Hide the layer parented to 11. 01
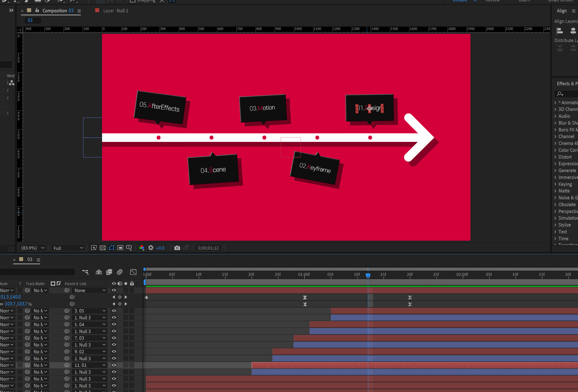This screenshot has height=392, width=578. [x=114, y=365]
